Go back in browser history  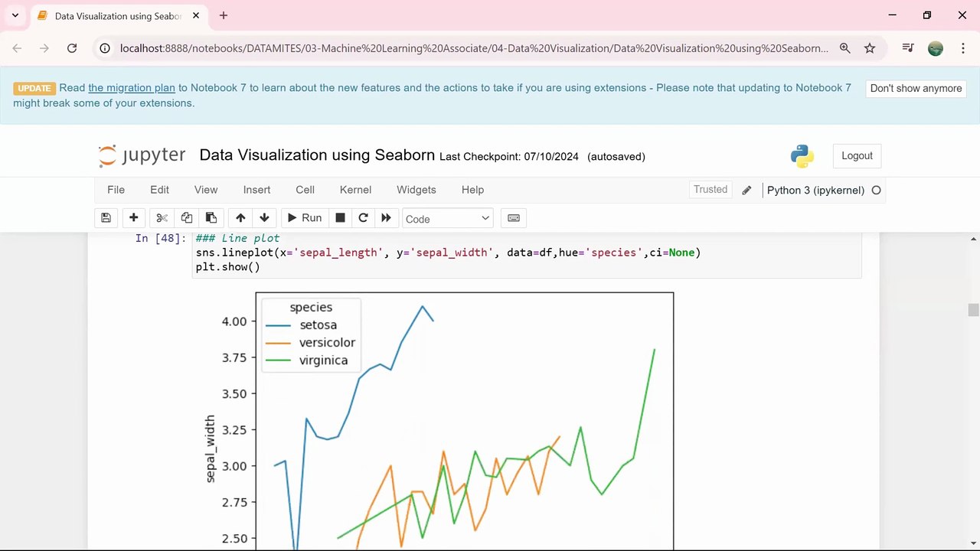17,48
